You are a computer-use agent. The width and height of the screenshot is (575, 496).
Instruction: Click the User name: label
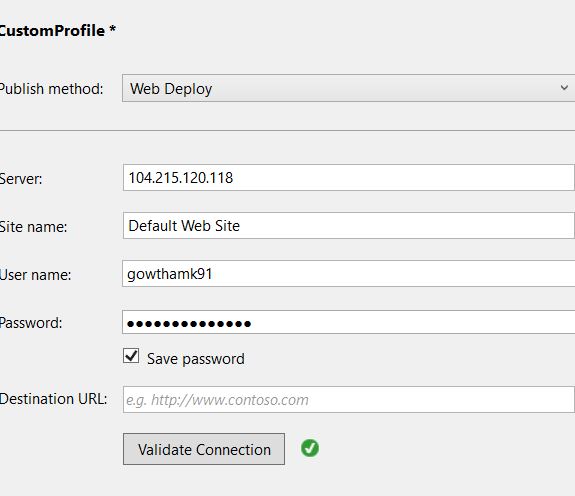35,275
